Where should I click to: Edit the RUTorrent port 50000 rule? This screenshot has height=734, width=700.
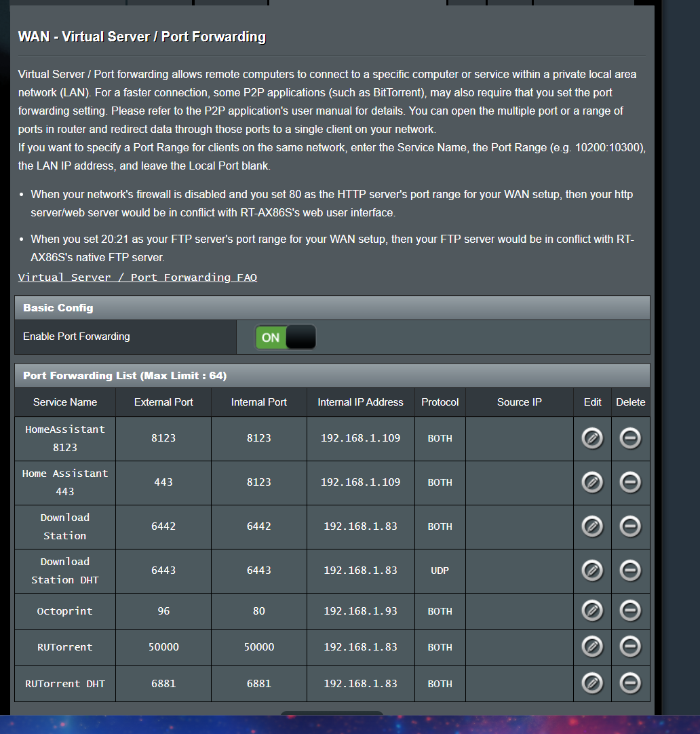(592, 647)
